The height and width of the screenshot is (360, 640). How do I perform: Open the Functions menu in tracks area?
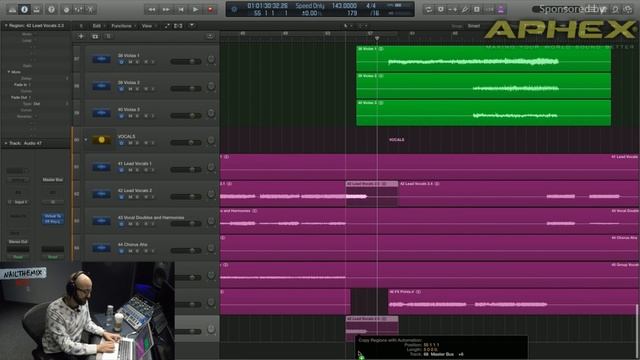click(x=121, y=26)
